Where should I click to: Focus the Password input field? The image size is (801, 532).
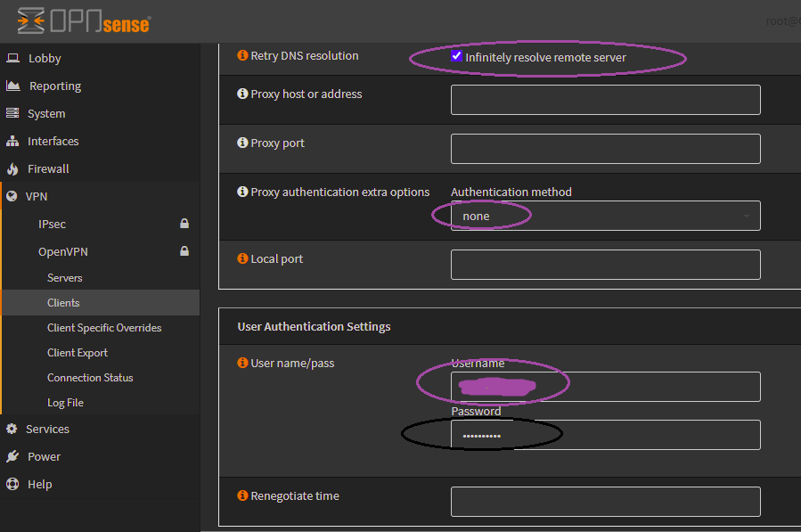[605, 435]
